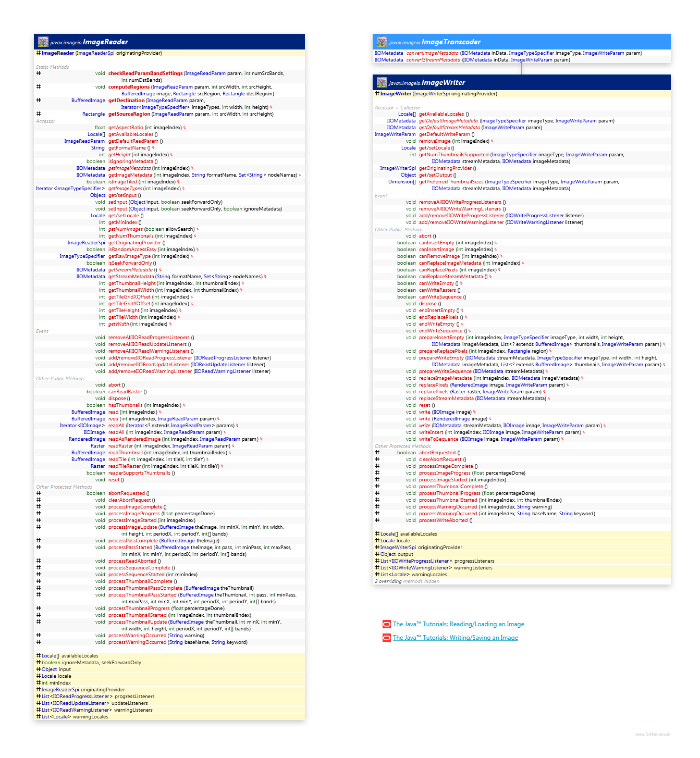
Task: Click the processThumbnailUpdate method
Action: 138,622
